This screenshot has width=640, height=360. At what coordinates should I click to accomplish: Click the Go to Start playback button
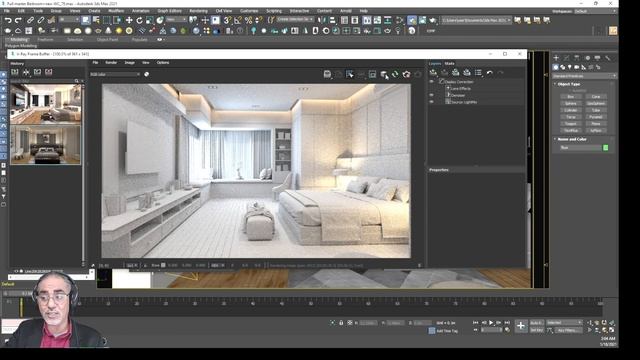pyautogui.click(x=476, y=322)
